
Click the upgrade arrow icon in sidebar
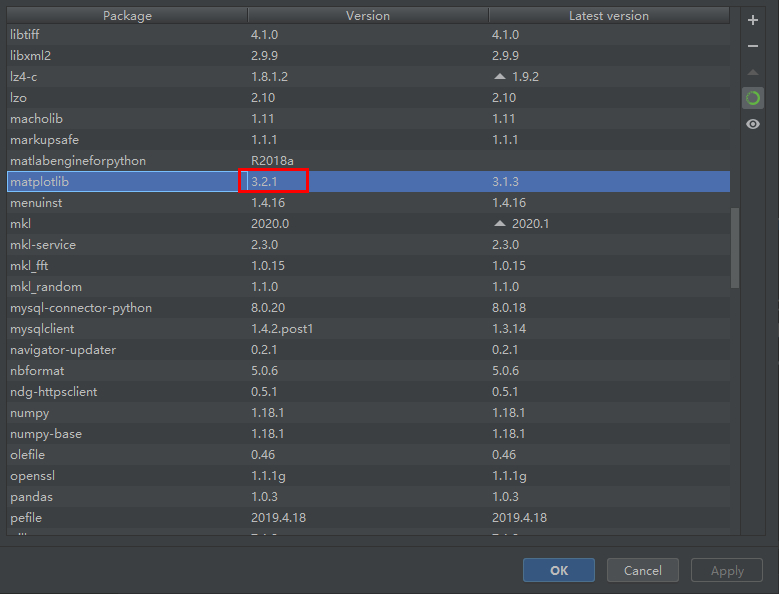pyautogui.click(x=753, y=73)
